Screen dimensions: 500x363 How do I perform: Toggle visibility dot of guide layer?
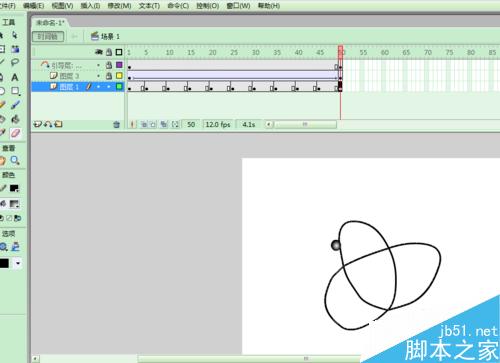pos(99,65)
